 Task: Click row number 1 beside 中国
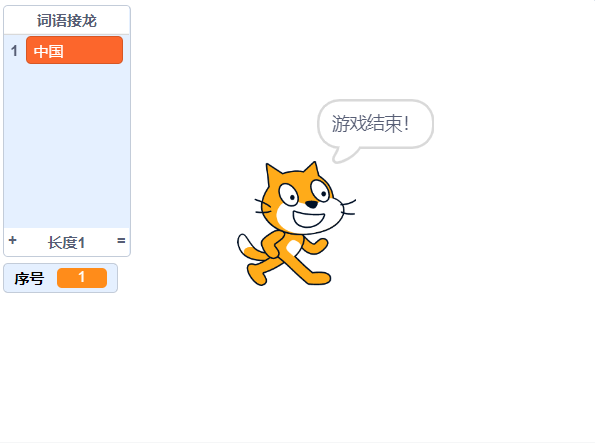14,50
